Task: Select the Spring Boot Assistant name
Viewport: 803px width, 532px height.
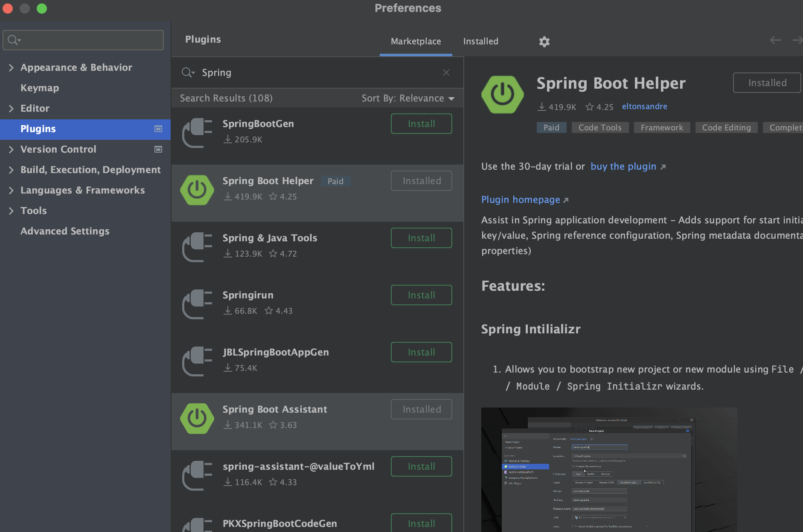Action: coord(275,409)
